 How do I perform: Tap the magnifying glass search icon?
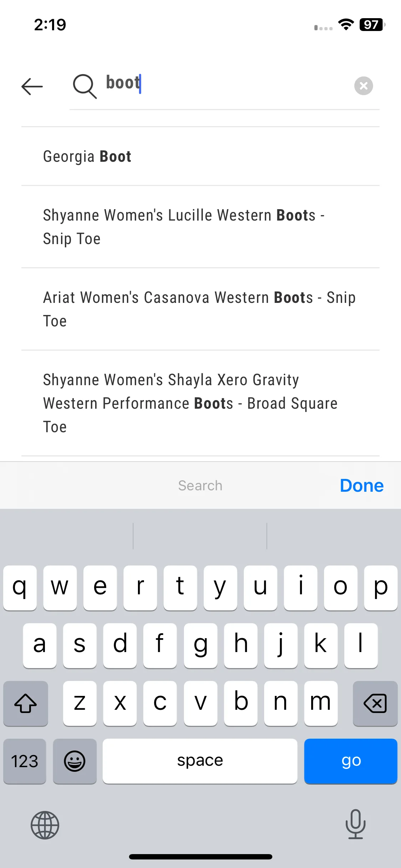[85, 86]
